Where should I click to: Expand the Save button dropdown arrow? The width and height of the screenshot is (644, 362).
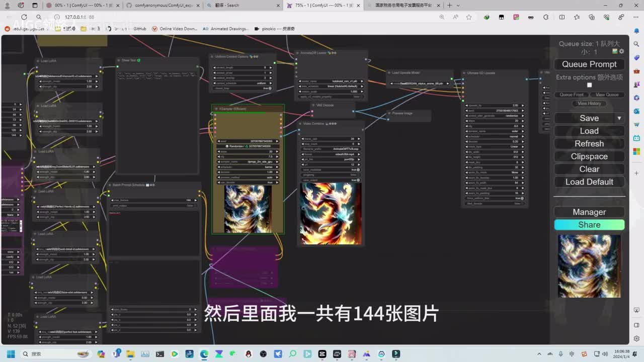[x=619, y=118]
